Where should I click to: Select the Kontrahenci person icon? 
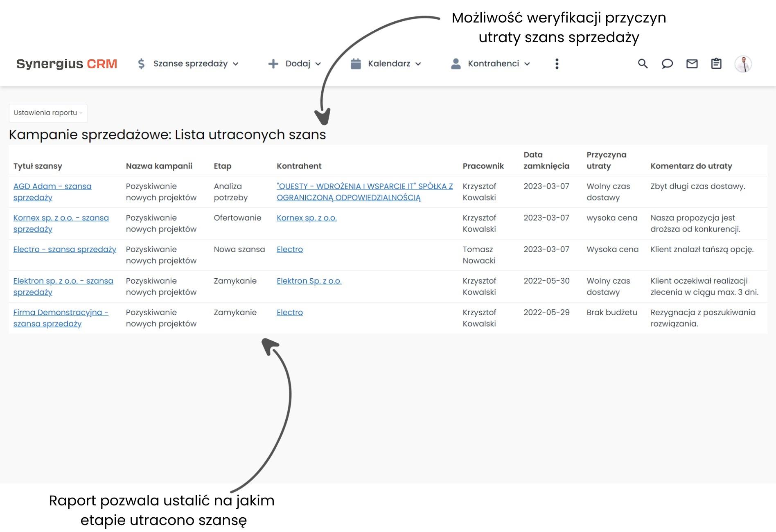(x=456, y=63)
